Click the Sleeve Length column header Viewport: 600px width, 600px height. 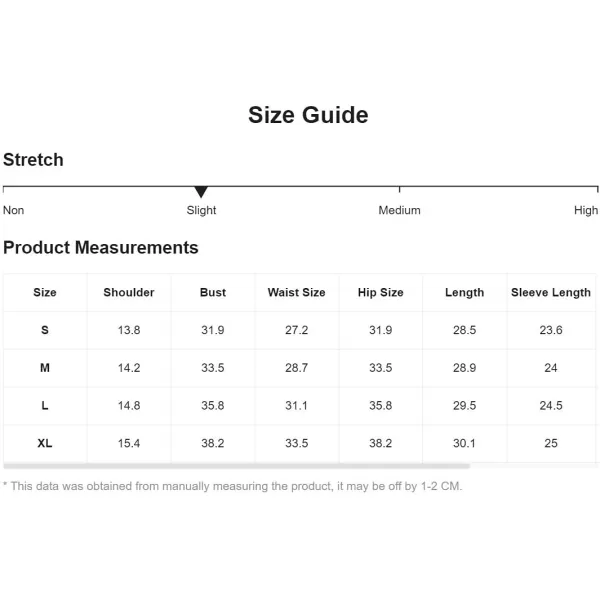(x=551, y=292)
